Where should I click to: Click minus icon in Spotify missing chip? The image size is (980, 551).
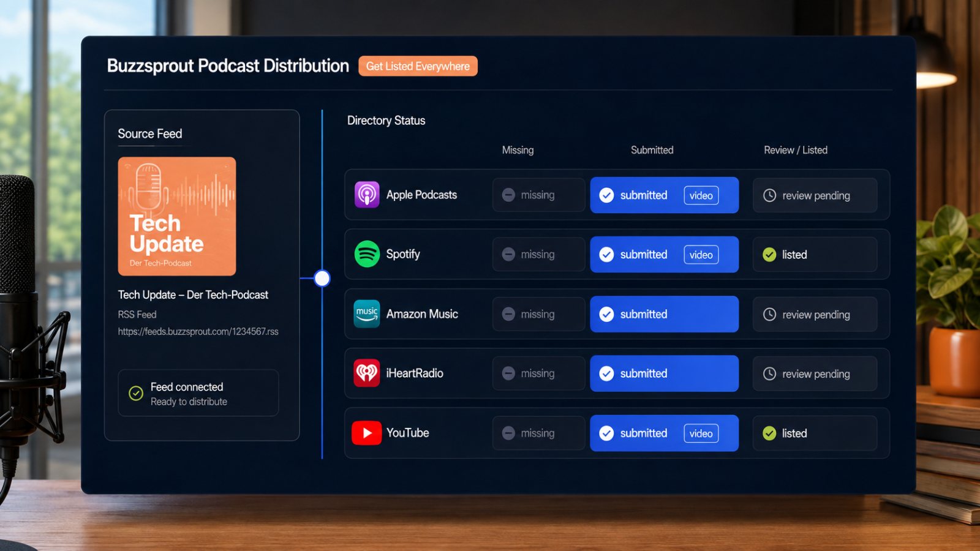[508, 255]
